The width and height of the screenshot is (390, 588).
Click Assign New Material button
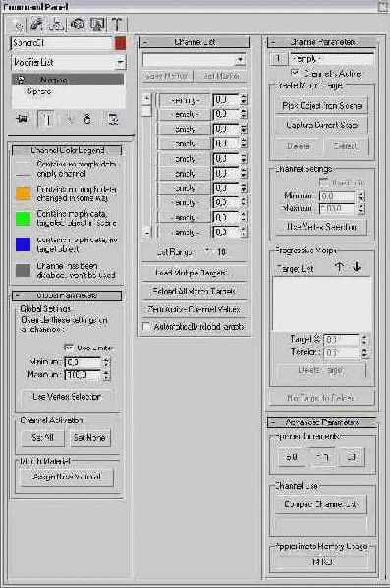tap(67, 477)
